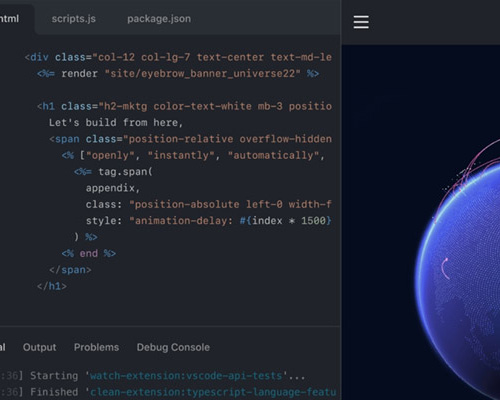Open the Problems panel tab
The image size is (500, 400).
(96, 347)
